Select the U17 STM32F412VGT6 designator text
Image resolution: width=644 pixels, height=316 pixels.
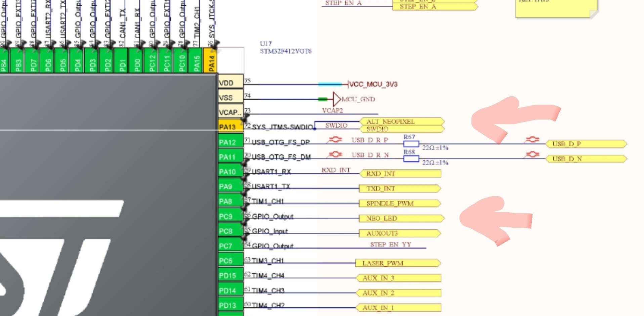coord(285,47)
